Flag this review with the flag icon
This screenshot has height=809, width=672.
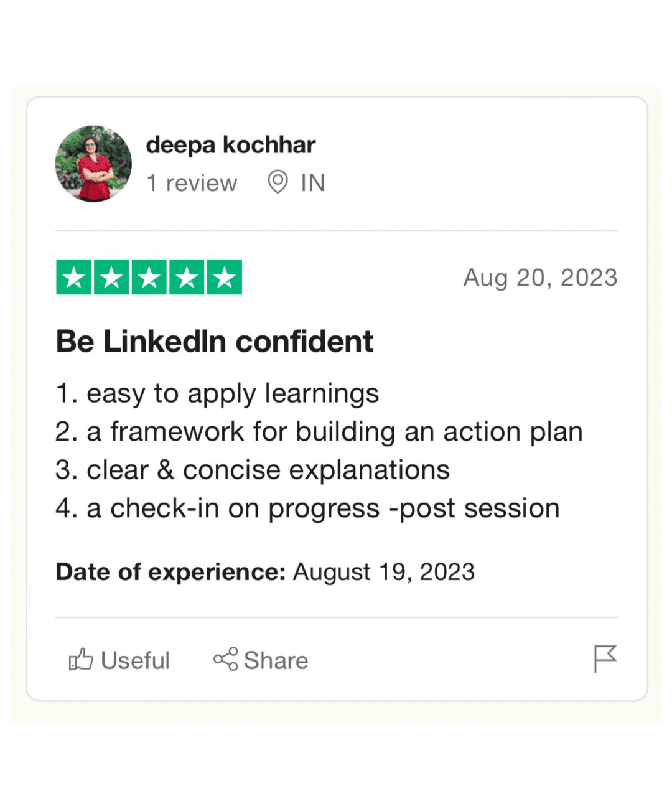[604, 658]
